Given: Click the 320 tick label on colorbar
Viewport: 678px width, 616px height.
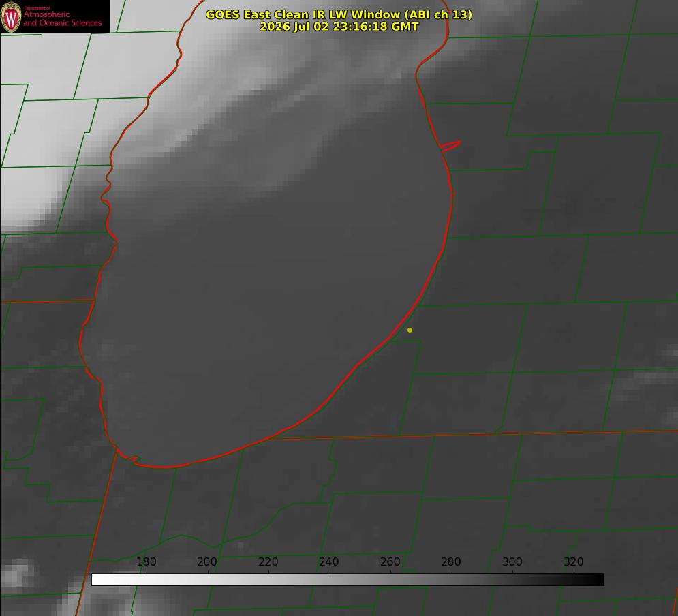Looking at the screenshot, I should tap(574, 561).
